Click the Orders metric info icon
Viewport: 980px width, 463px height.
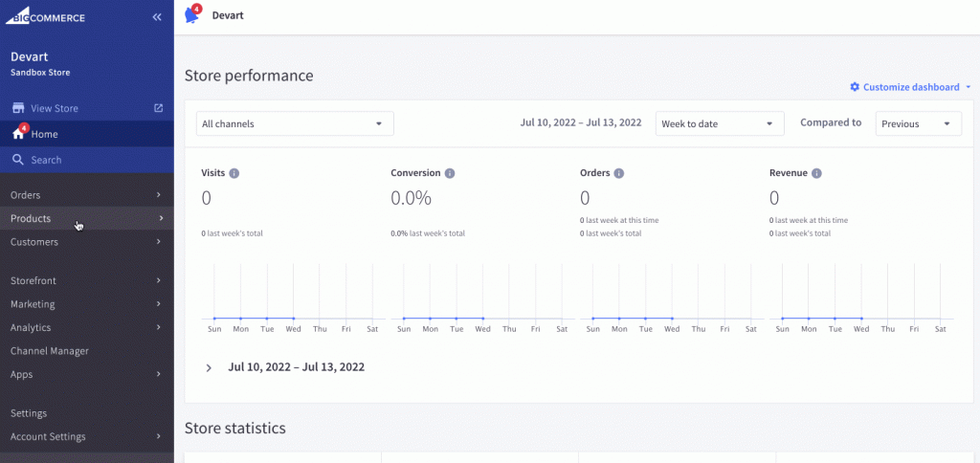(x=618, y=173)
